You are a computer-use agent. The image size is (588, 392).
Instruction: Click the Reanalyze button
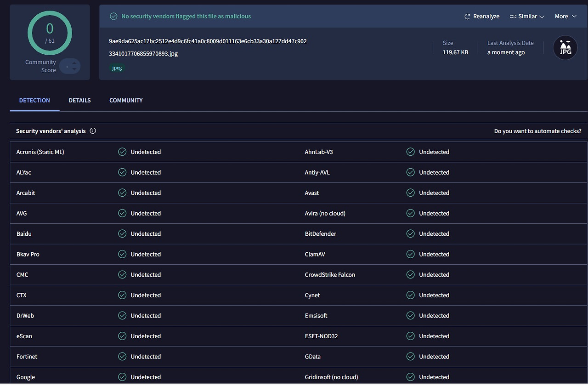482,16
